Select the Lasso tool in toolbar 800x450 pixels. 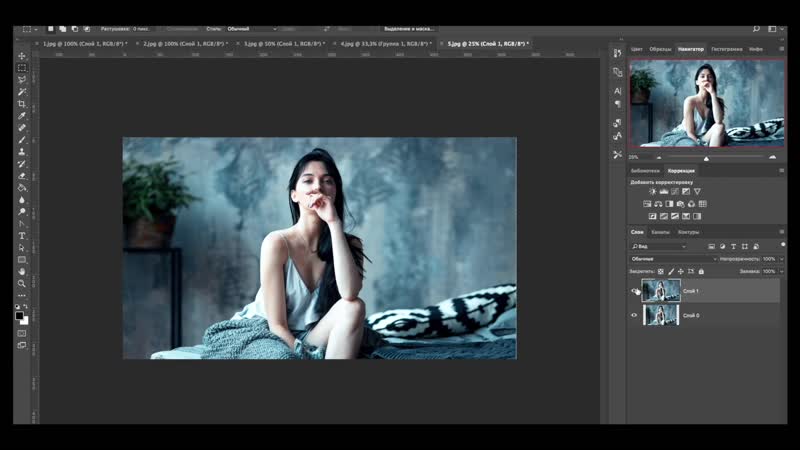pos(21,80)
